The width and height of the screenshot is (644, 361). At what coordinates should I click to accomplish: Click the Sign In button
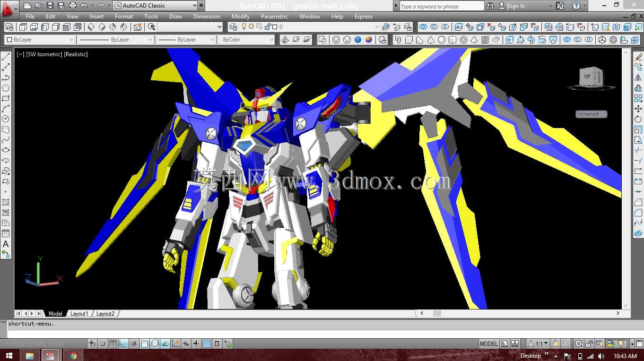[512, 6]
